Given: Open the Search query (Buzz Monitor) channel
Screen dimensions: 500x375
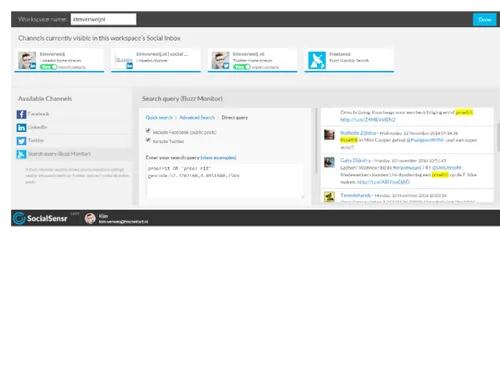Looking at the screenshot, I should tap(59, 154).
